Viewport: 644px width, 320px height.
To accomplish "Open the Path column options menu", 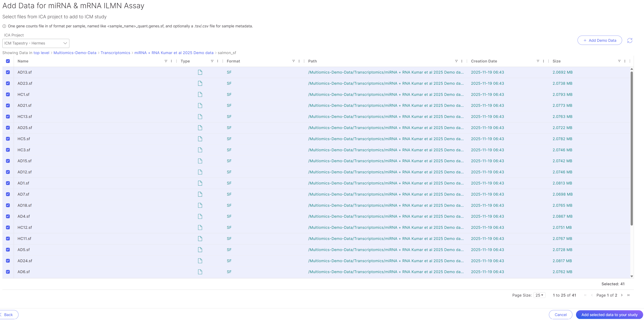I will [x=461, y=61].
